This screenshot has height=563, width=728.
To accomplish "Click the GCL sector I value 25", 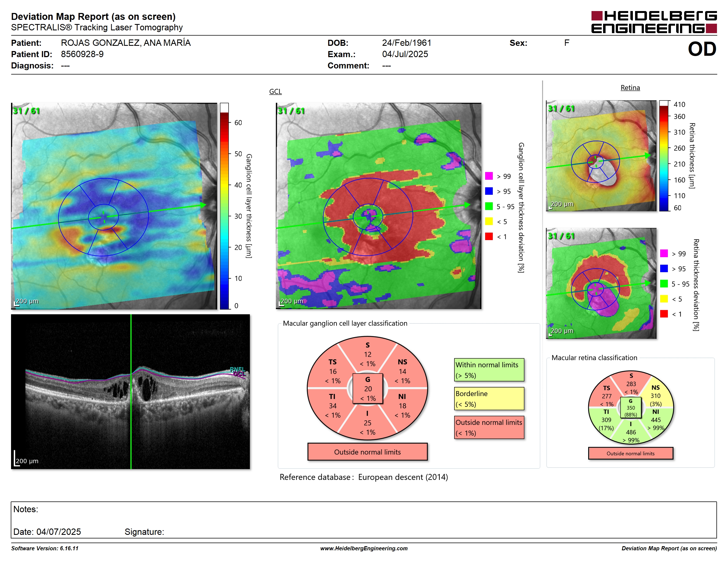I will pyautogui.click(x=367, y=423).
